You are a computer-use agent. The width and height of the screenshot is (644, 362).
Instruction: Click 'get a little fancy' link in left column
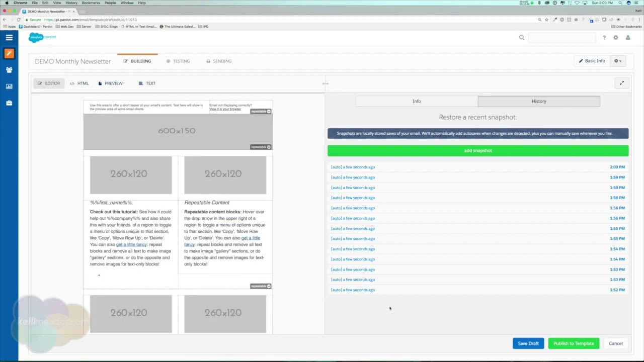coord(131,244)
